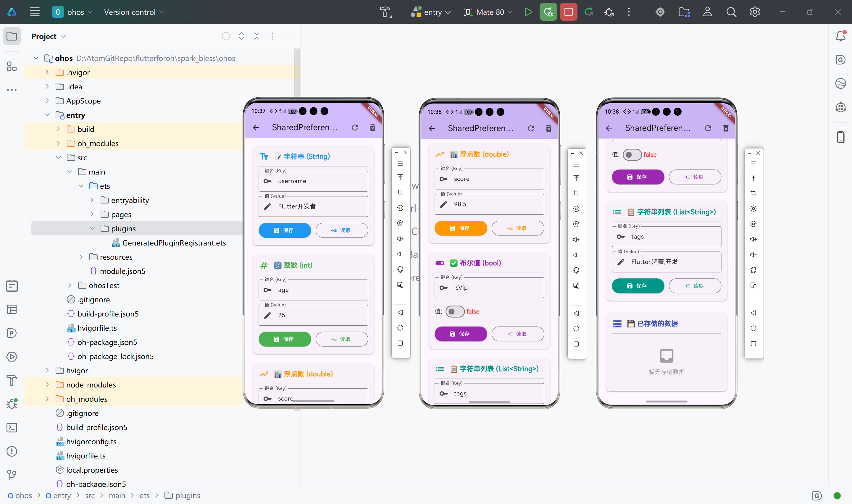Toggle the false switch in right phone

pos(632,154)
